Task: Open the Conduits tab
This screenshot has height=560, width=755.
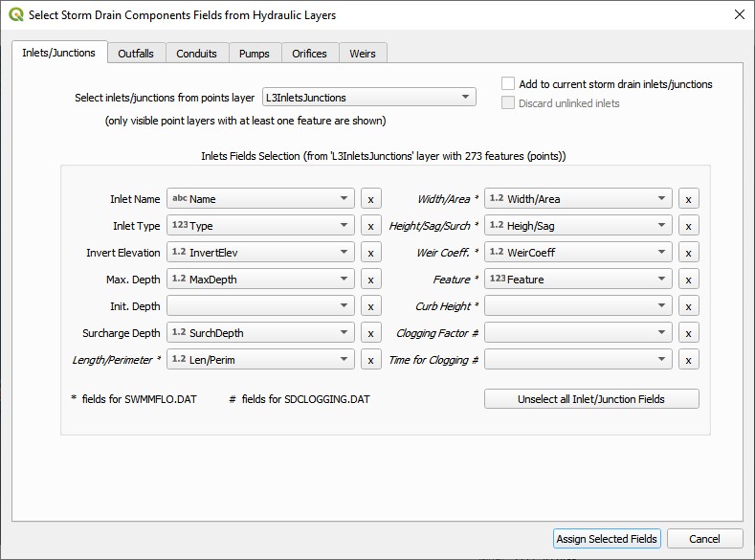Action: pos(196,54)
